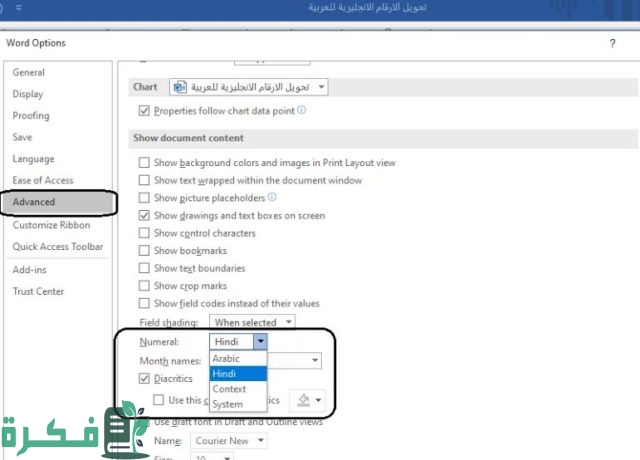Turn on Show crop marks
The image size is (640, 460).
144,285
